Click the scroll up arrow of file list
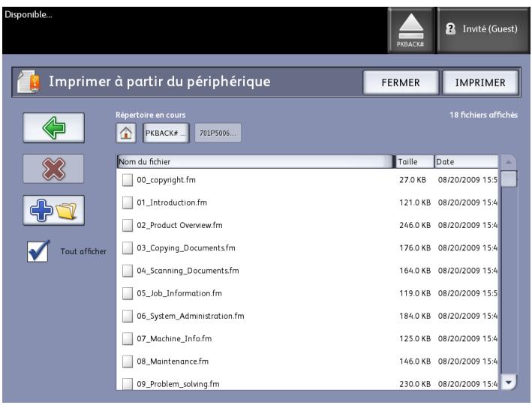Image resolution: width=532 pixels, height=405 pixels. (x=508, y=163)
